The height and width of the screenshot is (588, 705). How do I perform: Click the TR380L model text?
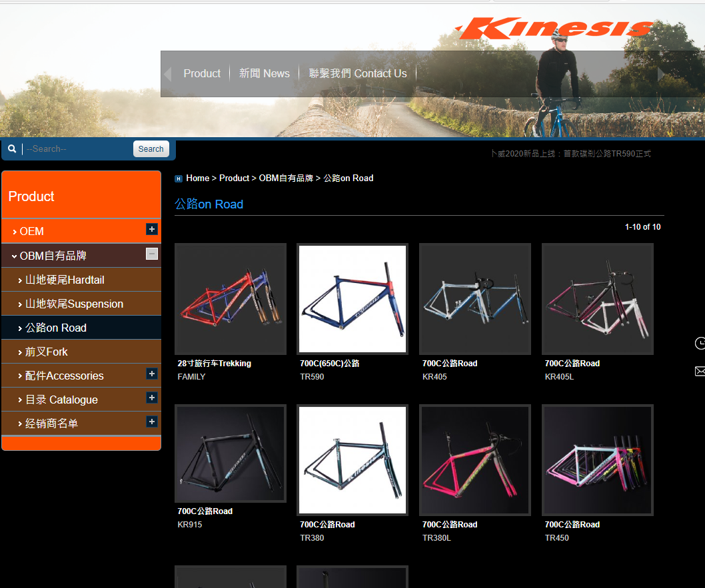click(436, 538)
